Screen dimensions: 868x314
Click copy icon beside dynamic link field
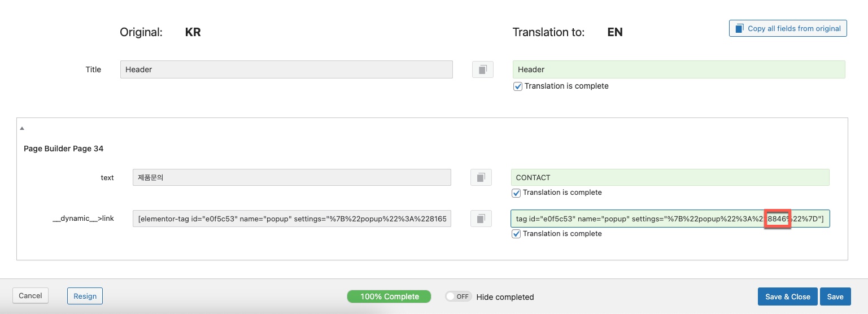tap(481, 219)
